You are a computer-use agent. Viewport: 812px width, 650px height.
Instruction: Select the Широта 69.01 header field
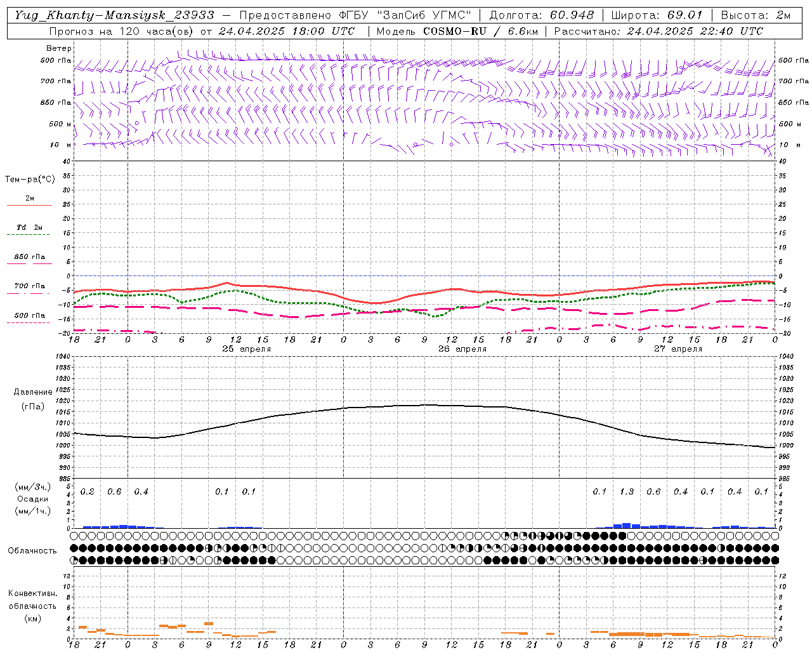[x=657, y=15]
